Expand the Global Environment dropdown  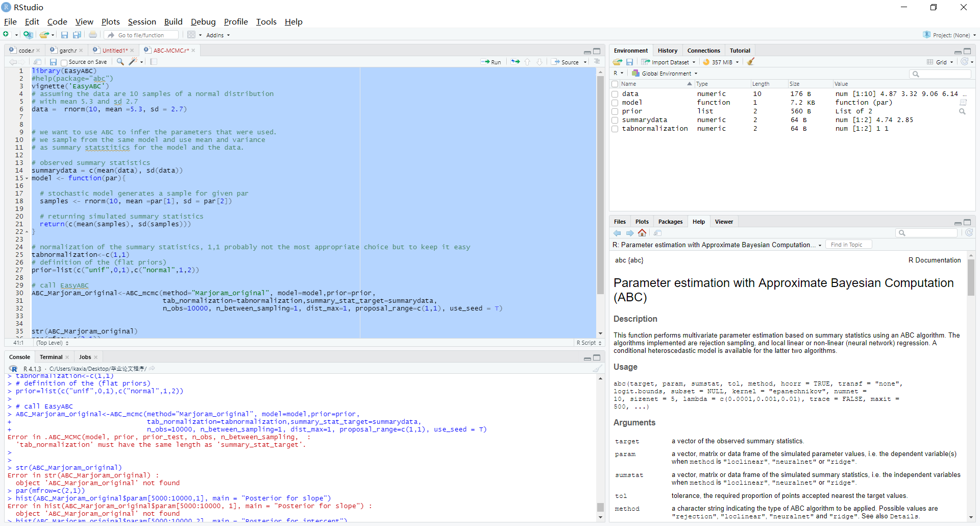666,74
